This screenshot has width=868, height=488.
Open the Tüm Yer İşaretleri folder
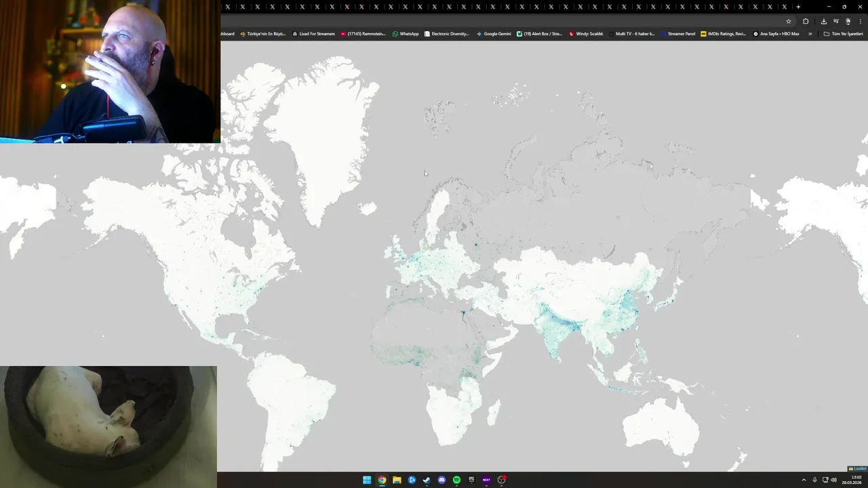click(x=843, y=34)
